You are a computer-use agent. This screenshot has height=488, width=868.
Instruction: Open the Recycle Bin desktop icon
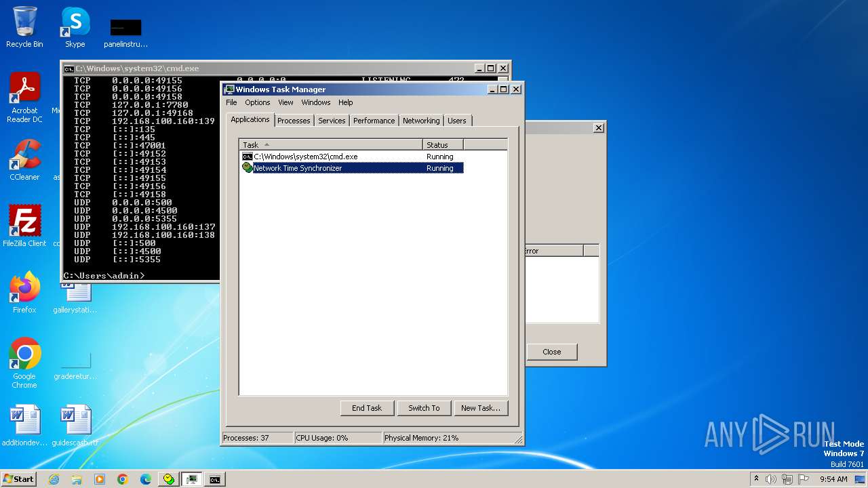pos(24,27)
